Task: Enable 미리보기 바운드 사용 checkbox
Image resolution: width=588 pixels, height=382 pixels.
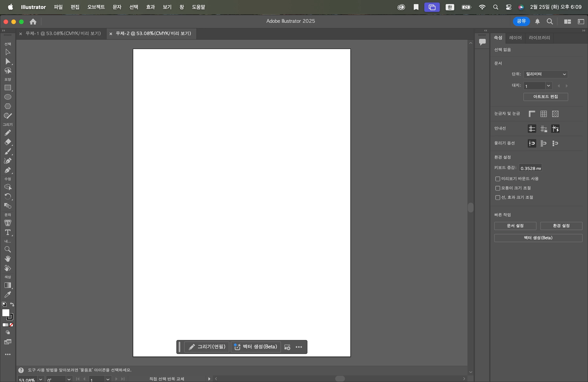Action: (498, 179)
